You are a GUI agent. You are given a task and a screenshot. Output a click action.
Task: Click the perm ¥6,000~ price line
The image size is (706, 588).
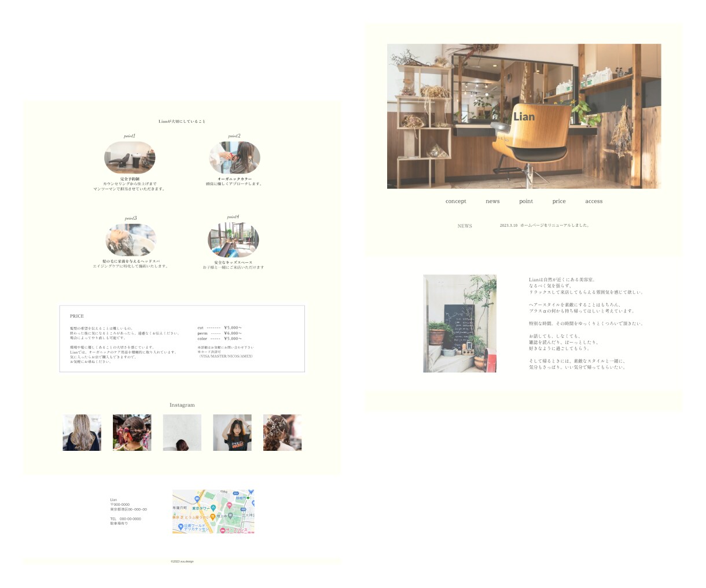[x=220, y=333]
